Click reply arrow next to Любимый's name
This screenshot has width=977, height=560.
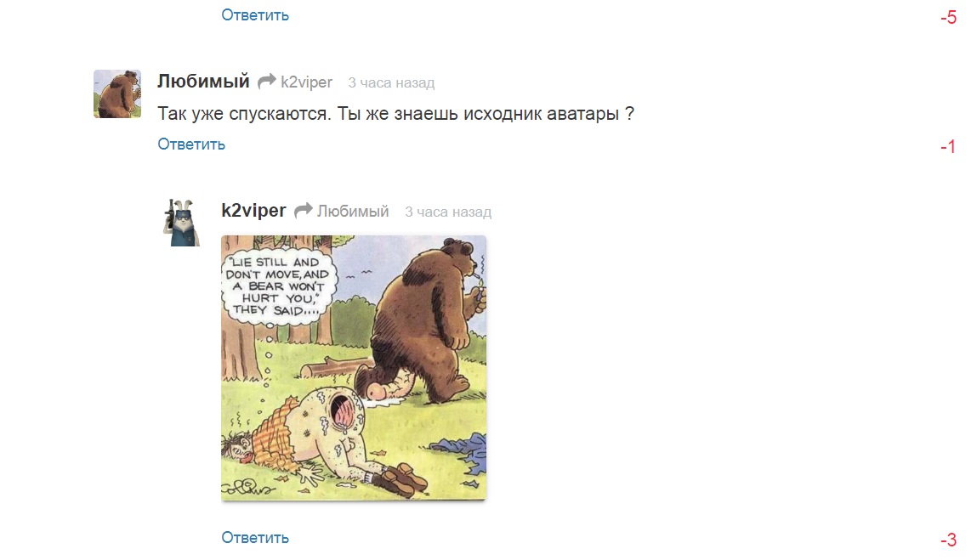[x=267, y=82]
